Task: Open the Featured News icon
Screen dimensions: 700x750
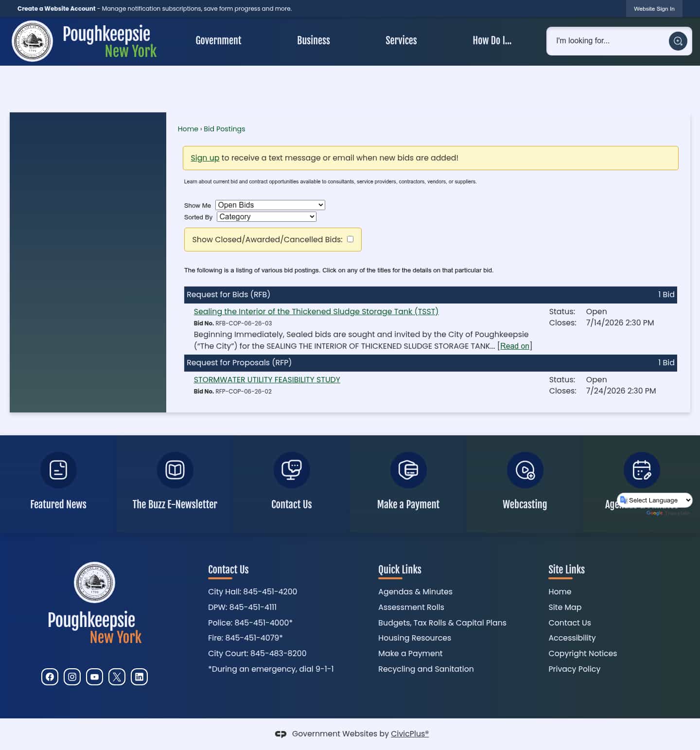Action: [x=58, y=470]
